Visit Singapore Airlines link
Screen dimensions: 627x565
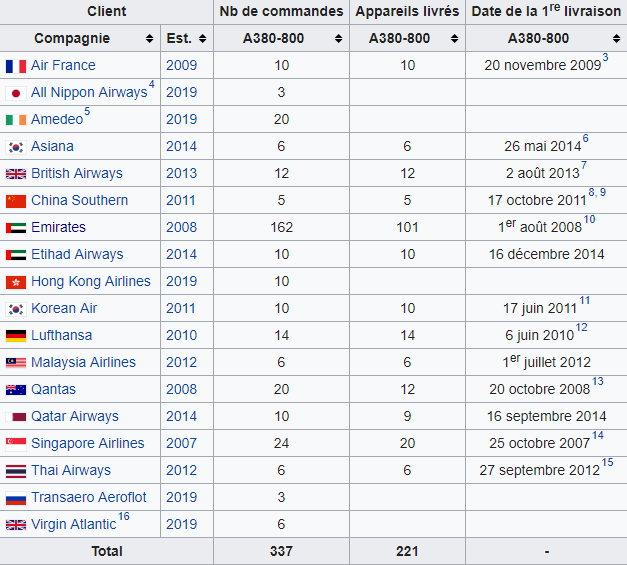pos(88,443)
